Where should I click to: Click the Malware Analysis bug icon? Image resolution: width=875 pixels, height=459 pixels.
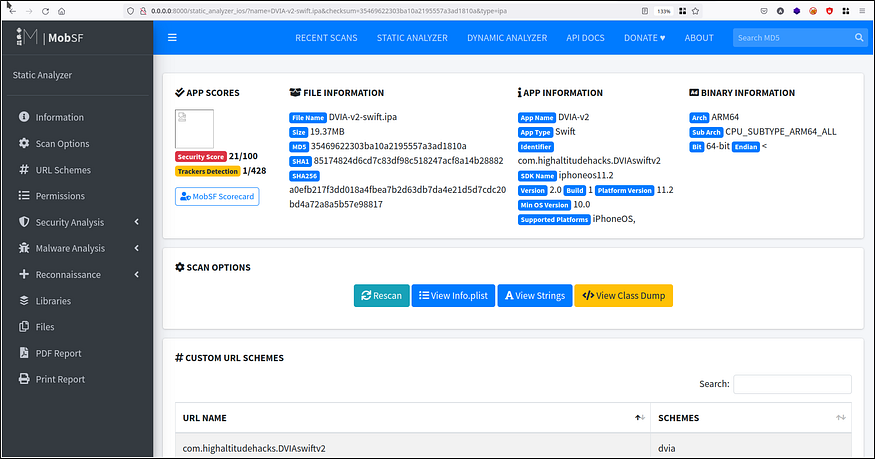point(24,248)
